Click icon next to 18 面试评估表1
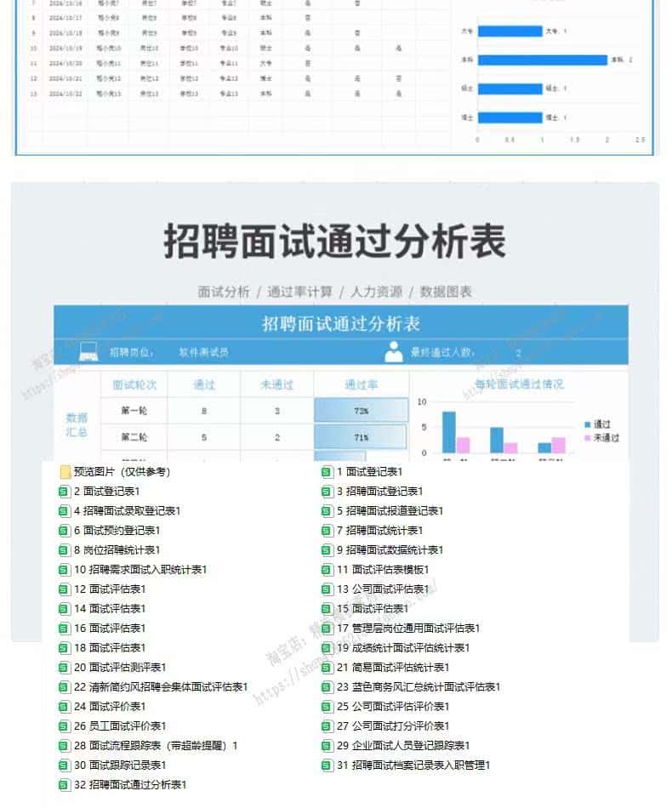The height and width of the screenshot is (808, 672). tap(64, 648)
